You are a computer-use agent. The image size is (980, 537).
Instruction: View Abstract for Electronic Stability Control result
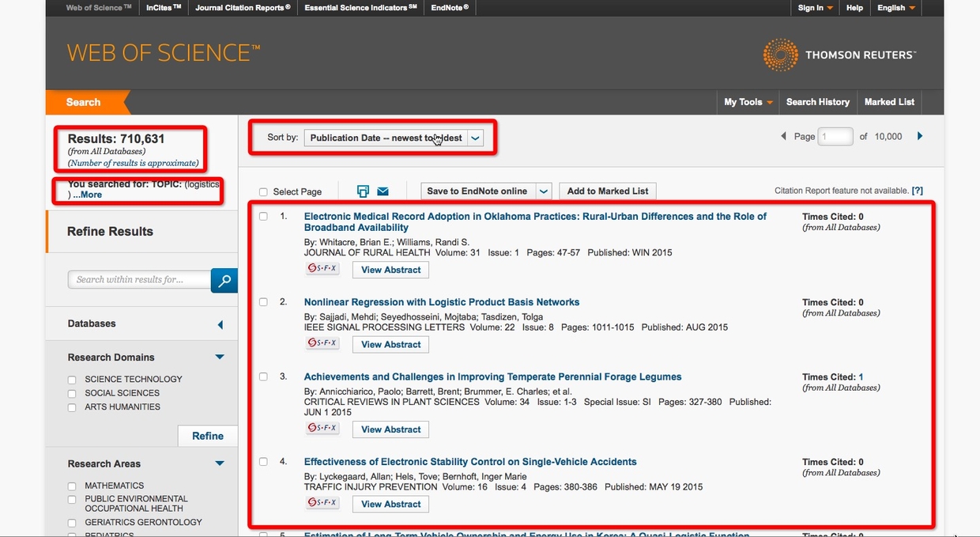coord(391,504)
